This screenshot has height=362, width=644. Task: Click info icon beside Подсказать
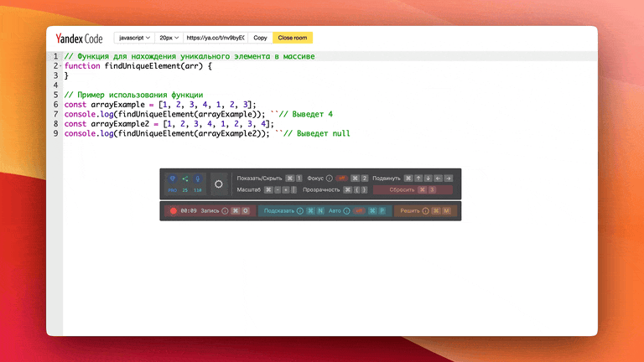click(300, 211)
